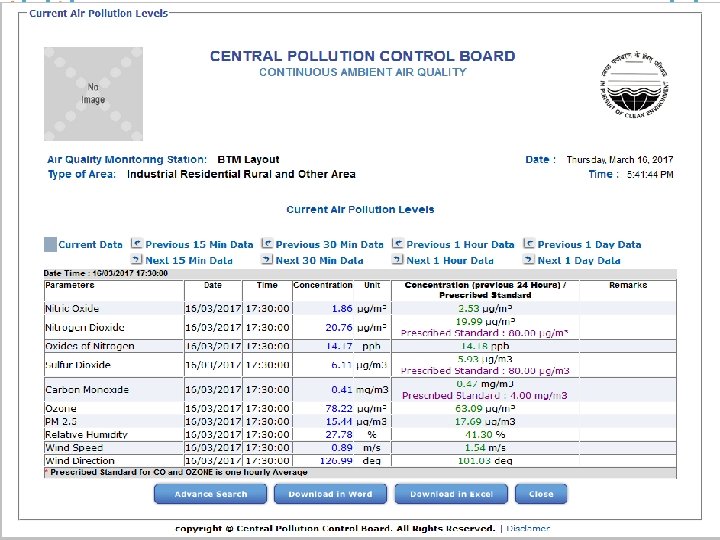This screenshot has height=540, width=720.
Task: Click the time value 5:41:44 PM
Action: click(650, 174)
